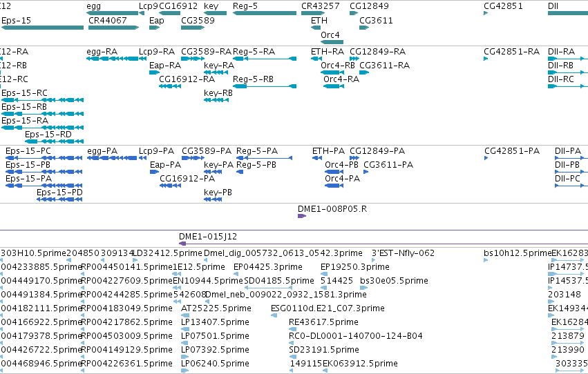The width and height of the screenshot is (588, 374).
Task: Click the Orc4-RA transcript
Action: 334,86
